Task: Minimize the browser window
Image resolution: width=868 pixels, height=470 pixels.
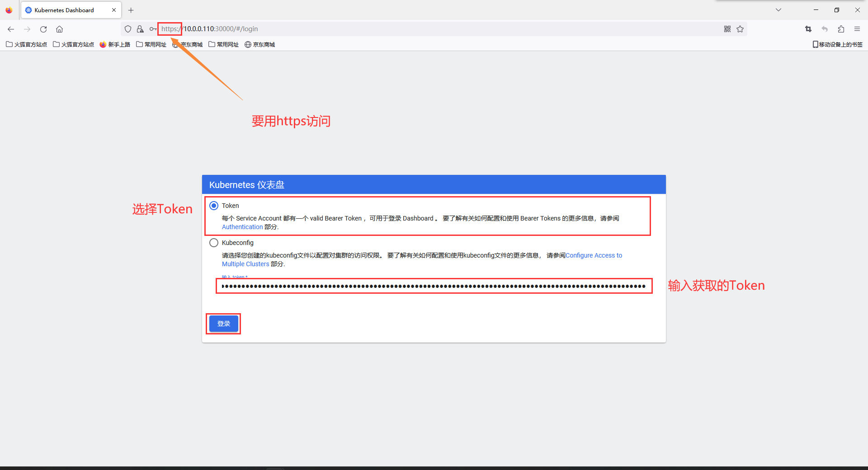Action: (816, 10)
